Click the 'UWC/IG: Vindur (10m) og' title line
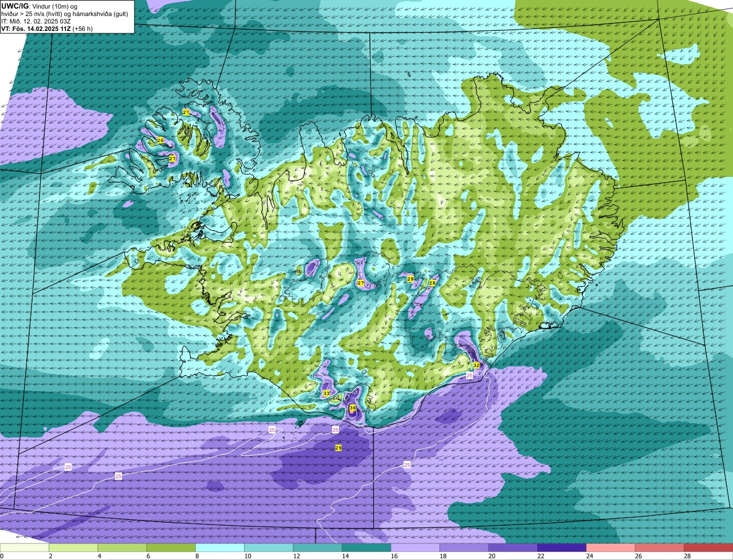Screen dimensions: 733x560 pyautogui.click(x=38, y=6)
